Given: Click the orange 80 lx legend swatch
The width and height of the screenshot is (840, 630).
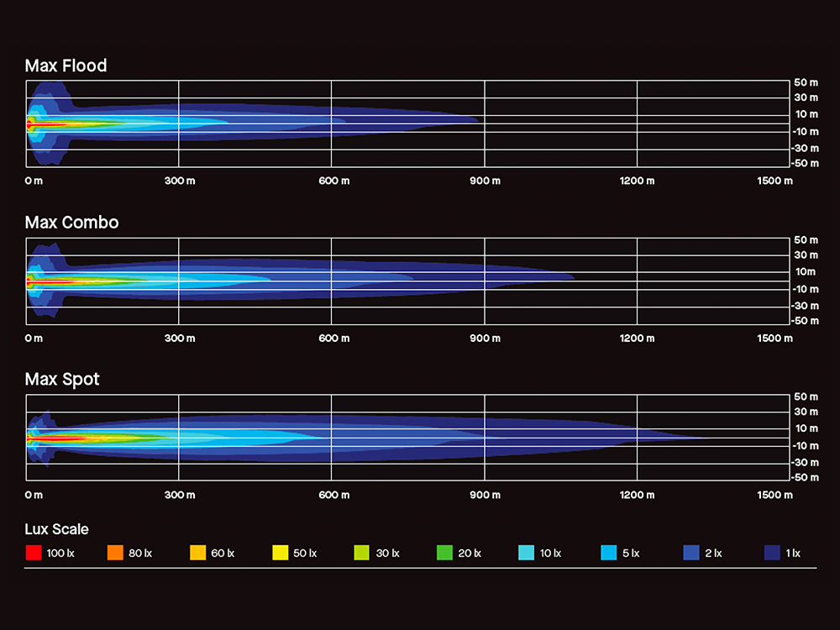Looking at the screenshot, I should click(x=116, y=553).
